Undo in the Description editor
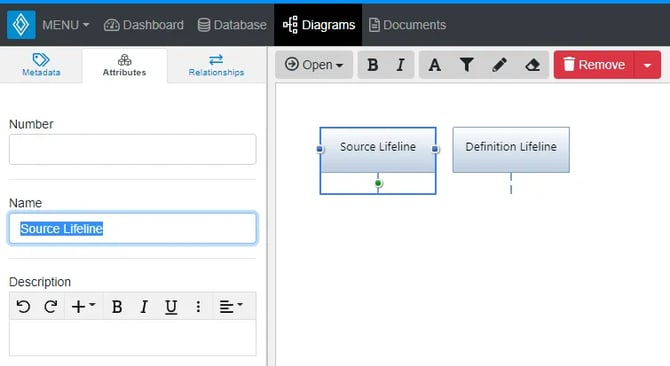Image resolution: width=670 pixels, height=366 pixels. click(23, 306)
